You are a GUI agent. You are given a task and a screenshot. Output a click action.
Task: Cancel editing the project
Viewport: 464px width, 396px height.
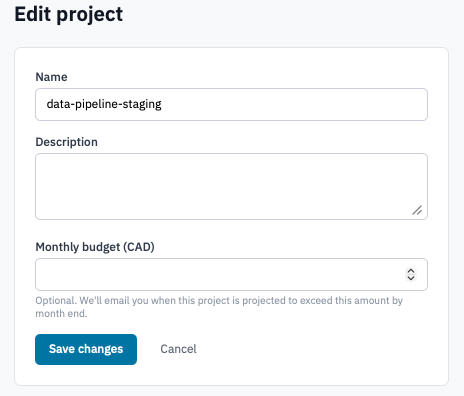(178, 349)
